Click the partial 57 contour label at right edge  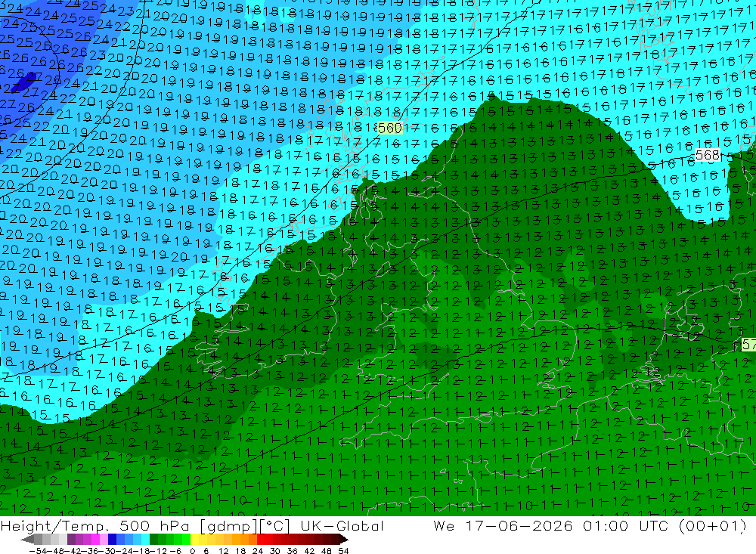[x=748, y=344]
